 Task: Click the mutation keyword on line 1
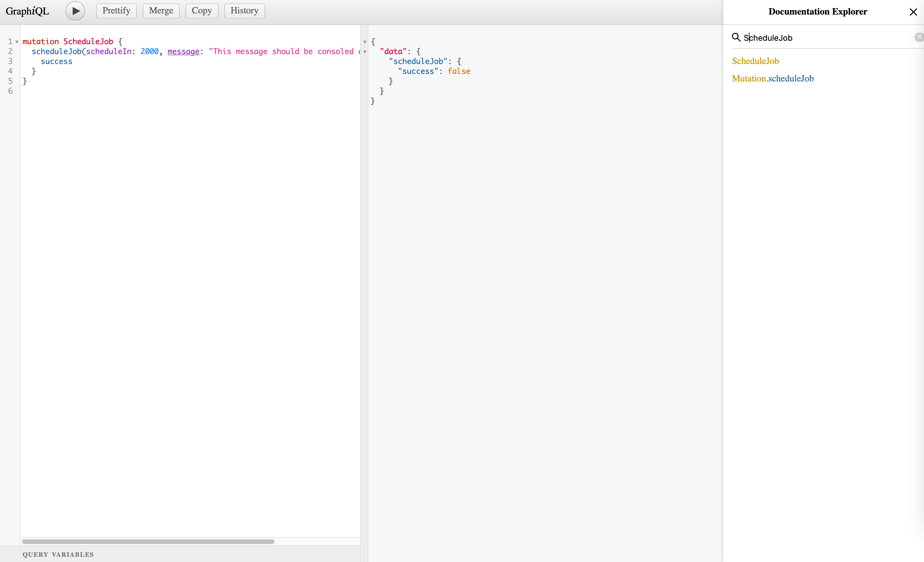point(40,41)
